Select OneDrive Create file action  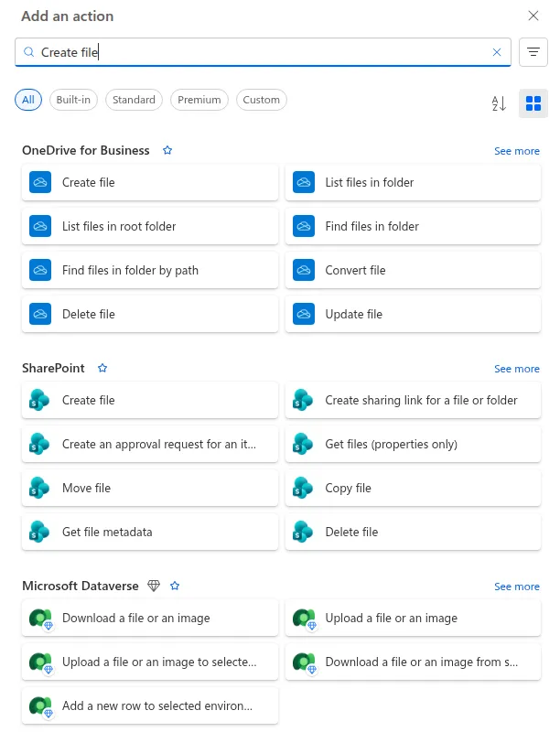[x=150, y=182]
